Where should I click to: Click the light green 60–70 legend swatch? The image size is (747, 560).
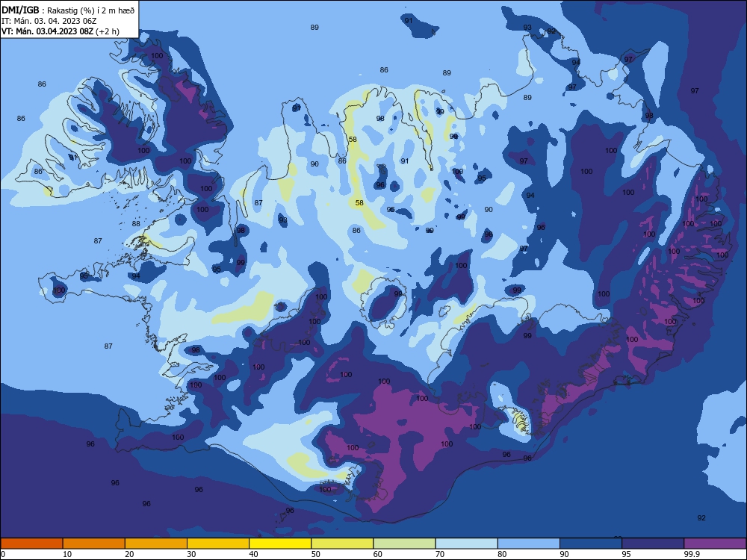404,544
